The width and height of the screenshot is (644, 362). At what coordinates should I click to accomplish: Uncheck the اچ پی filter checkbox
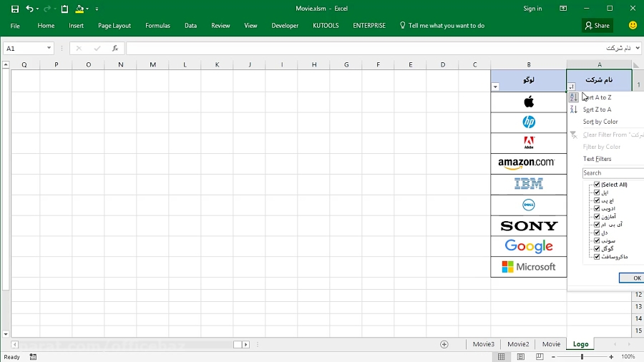(597, 200)
